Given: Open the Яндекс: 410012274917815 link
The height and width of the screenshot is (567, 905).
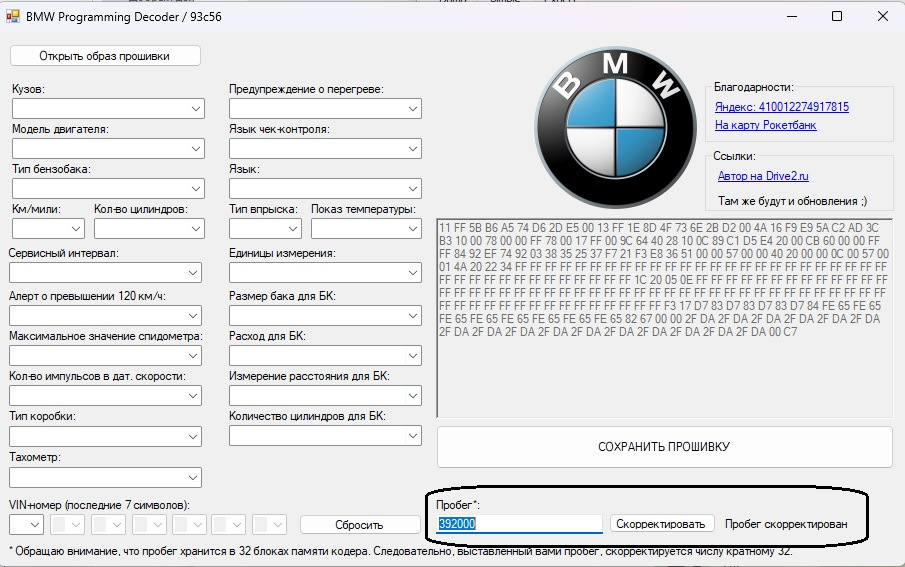Looking at the screenshot, I should pos(781,107).
